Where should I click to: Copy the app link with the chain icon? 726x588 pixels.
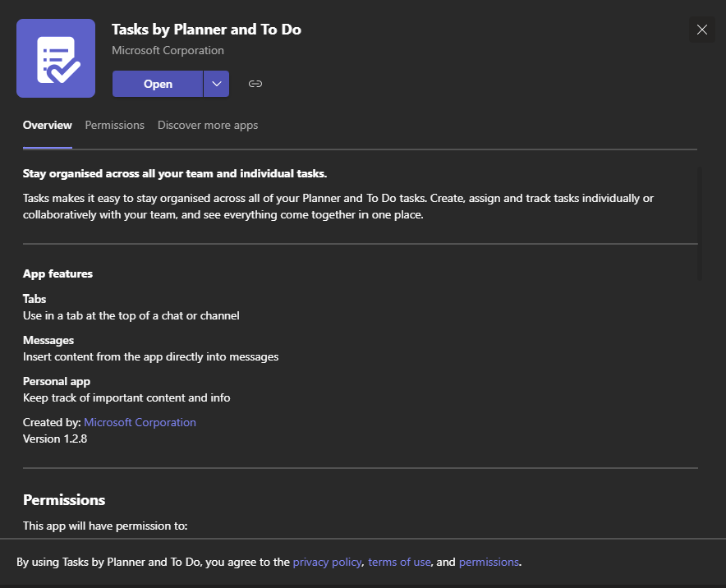[255, 84]
